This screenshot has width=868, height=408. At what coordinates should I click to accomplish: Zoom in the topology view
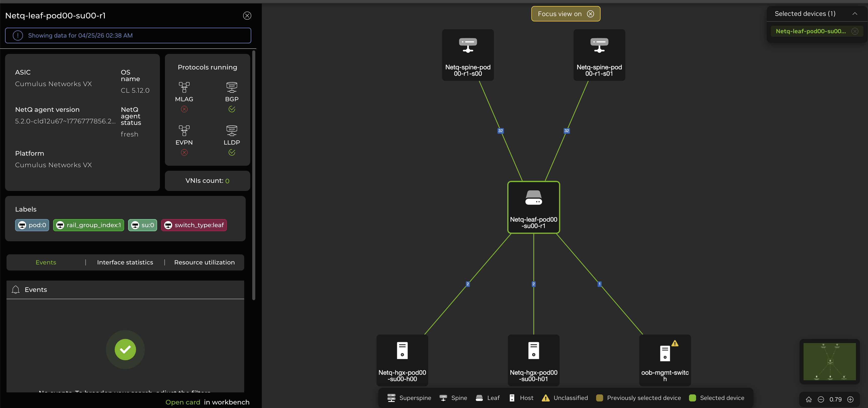coord(850,399)
